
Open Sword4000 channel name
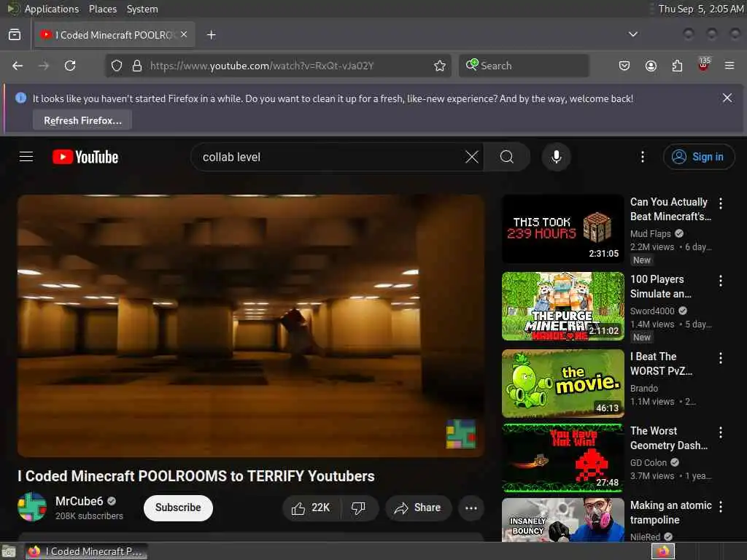[x=652, y=311]
